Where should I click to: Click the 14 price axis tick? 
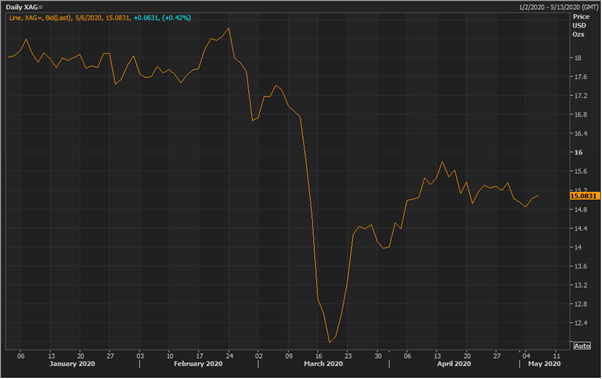(x=577, y=247)
